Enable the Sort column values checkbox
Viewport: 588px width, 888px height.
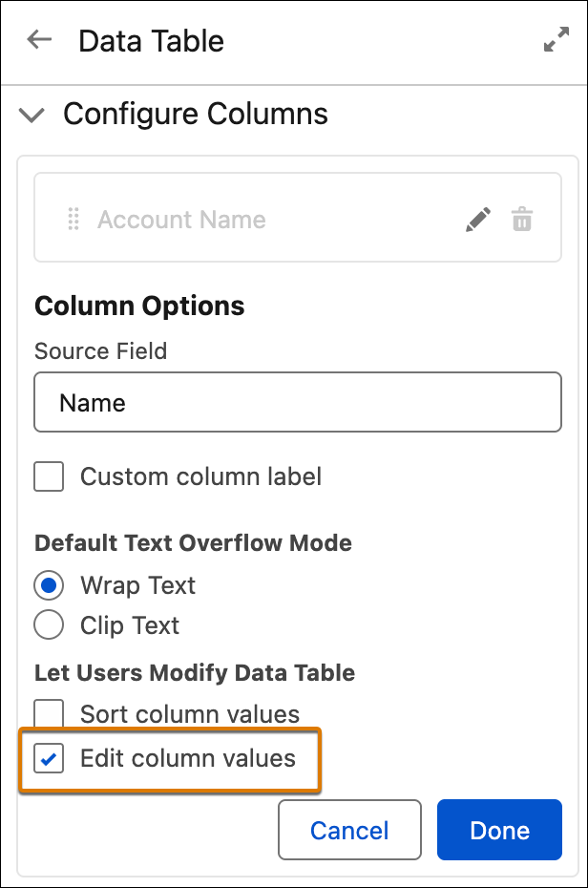tap(49, 713)
